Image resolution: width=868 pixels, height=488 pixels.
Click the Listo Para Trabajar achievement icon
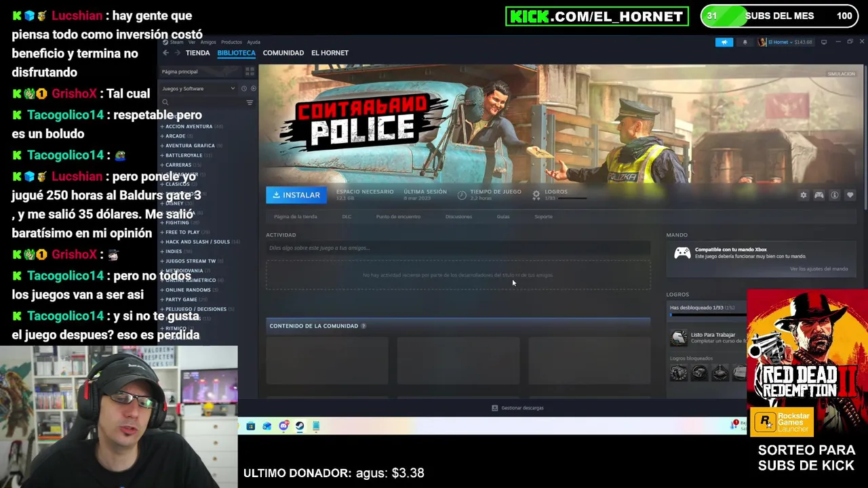[x=678, y=338]
